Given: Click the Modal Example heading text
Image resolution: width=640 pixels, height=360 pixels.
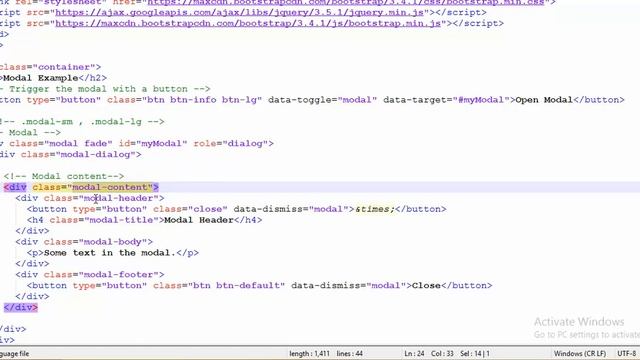Looking at the screenshot, I should tap(41, 78).
